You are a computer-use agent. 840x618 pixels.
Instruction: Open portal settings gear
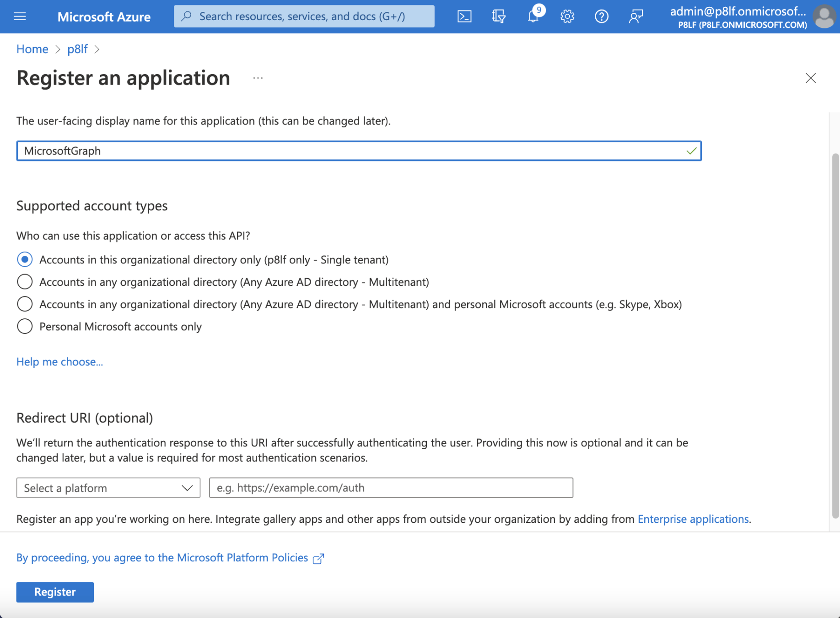(567, 16)
